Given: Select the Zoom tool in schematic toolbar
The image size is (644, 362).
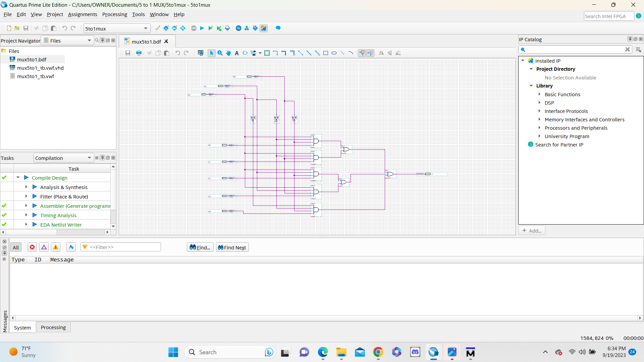Looking at the screenshot, I should pos(220,53).
